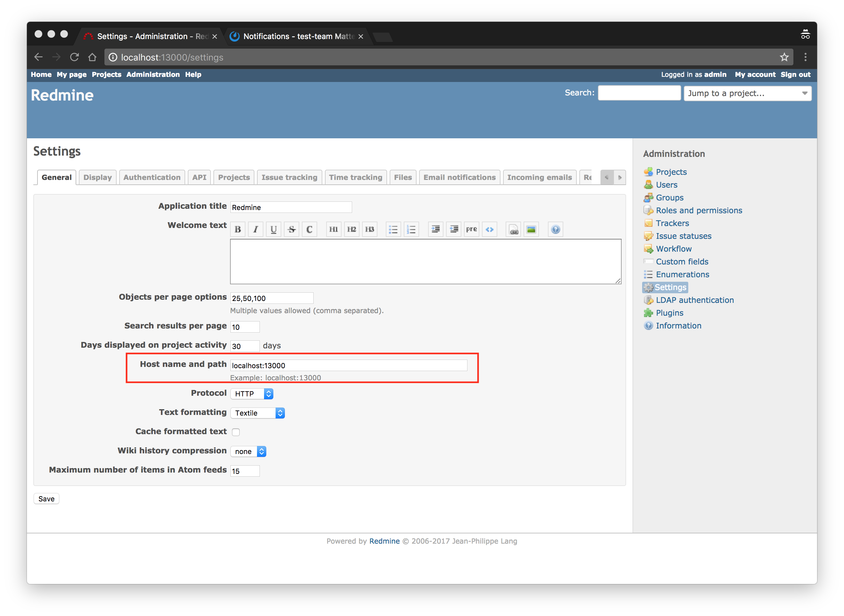Image resolution: width=844 pixels, height=616 pixels.
Task: Bookmark this page with the star icon
Action: [784, 57]
